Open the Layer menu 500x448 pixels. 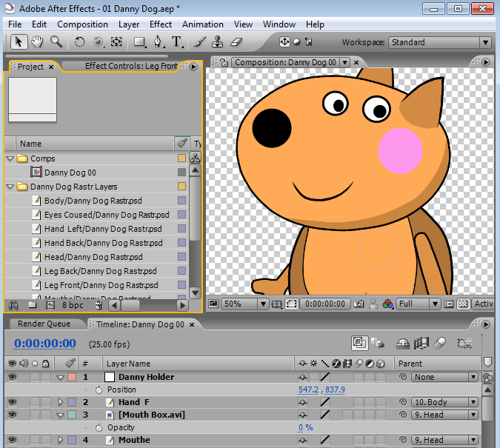coord(128,24)
